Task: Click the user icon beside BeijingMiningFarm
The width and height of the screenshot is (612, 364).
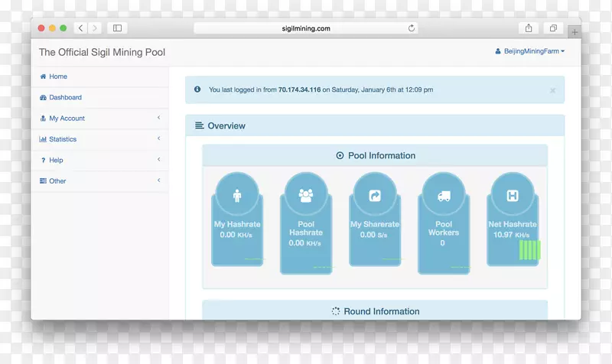Action: pyautogui.click(x=498, y=51)
